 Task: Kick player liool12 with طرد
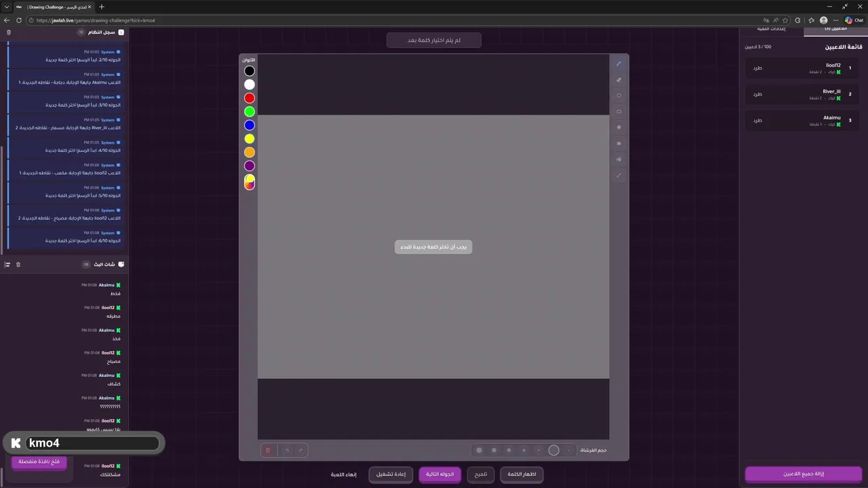757,68
